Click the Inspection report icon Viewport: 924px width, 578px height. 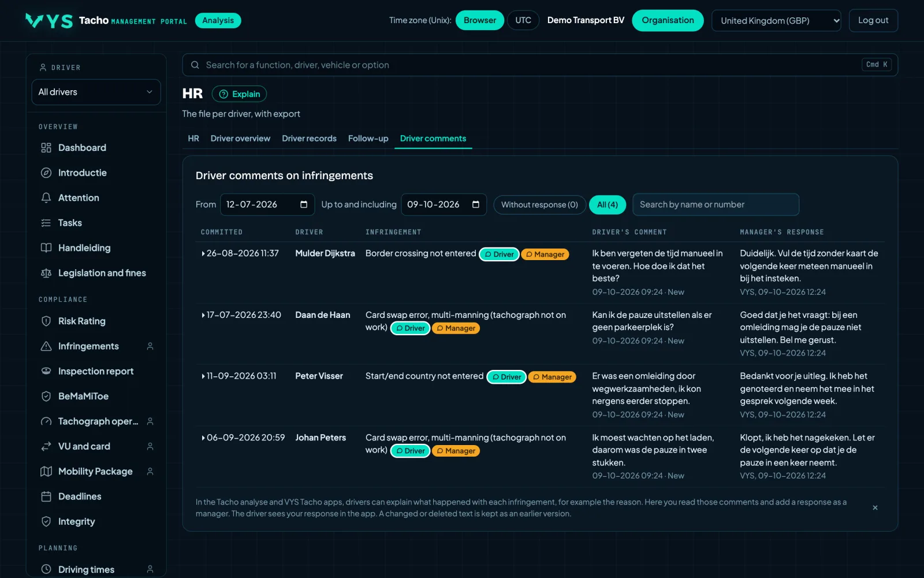(46, 371)
